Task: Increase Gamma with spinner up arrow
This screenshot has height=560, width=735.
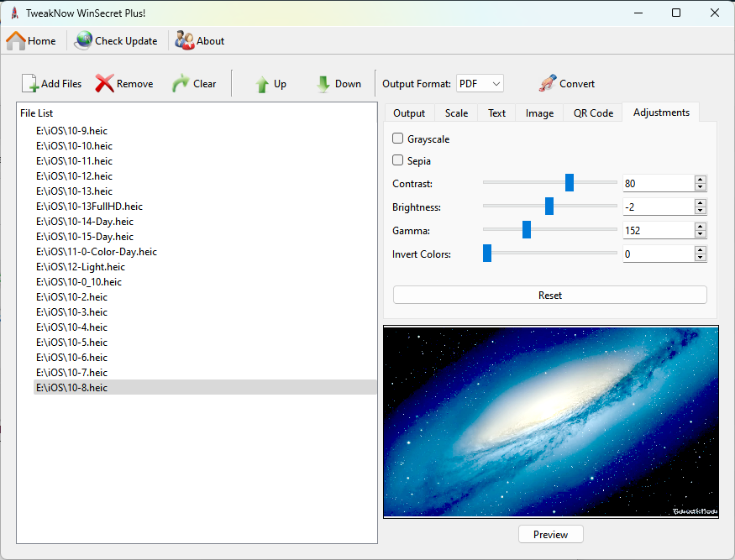Action: 701,227
